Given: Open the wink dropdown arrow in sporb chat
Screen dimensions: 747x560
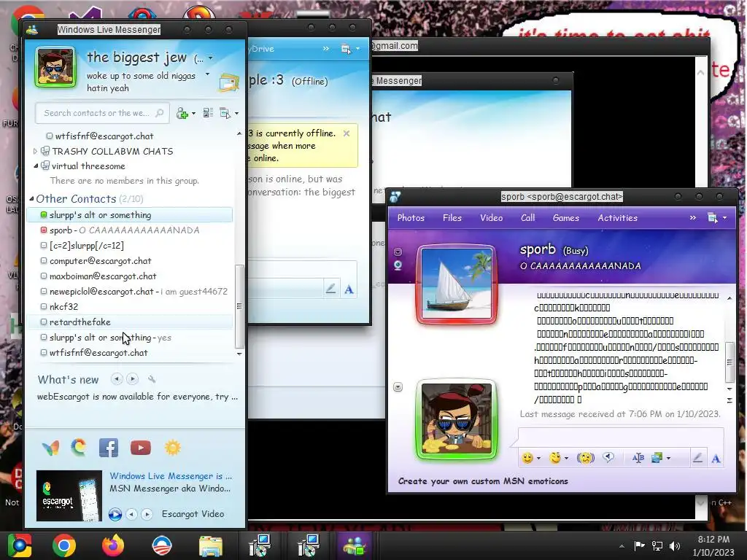Looking at the screenshot, I should point(566,458).
